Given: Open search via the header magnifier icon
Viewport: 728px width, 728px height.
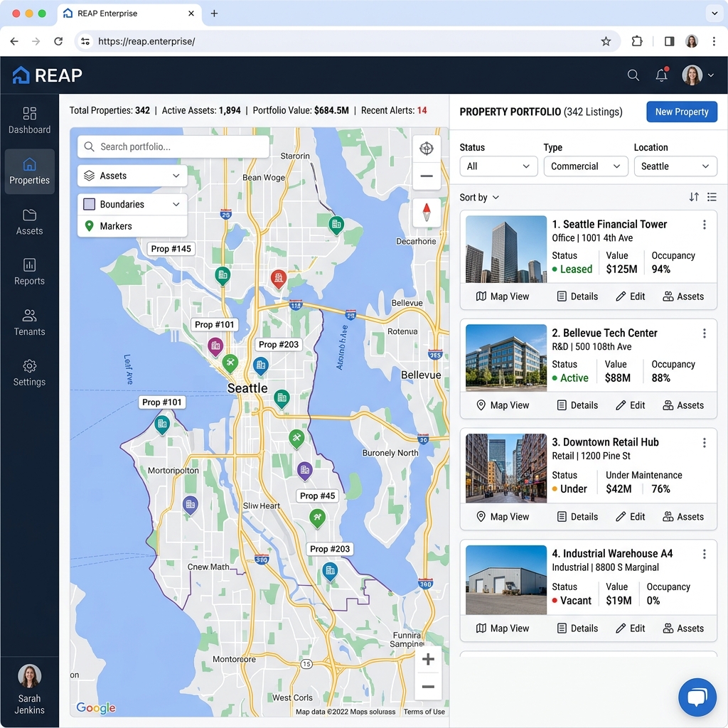Looking at the screenshot, I should (x=633, y=75).
